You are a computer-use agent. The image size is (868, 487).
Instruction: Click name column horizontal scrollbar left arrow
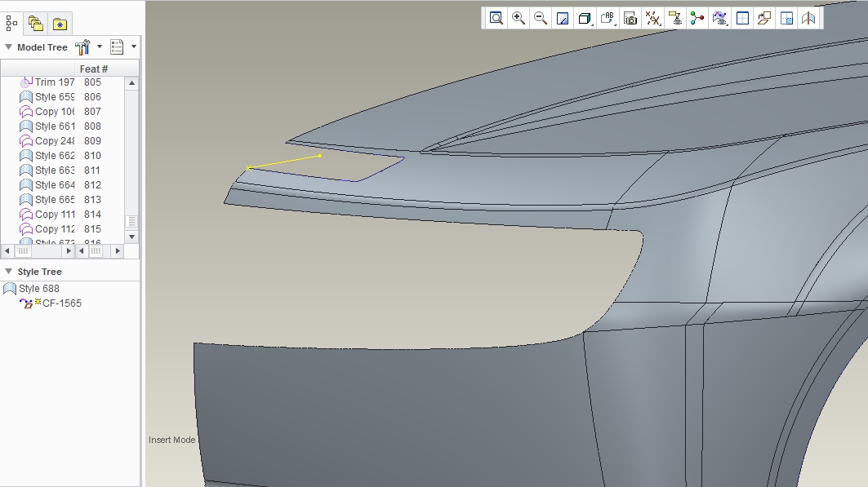7,251
